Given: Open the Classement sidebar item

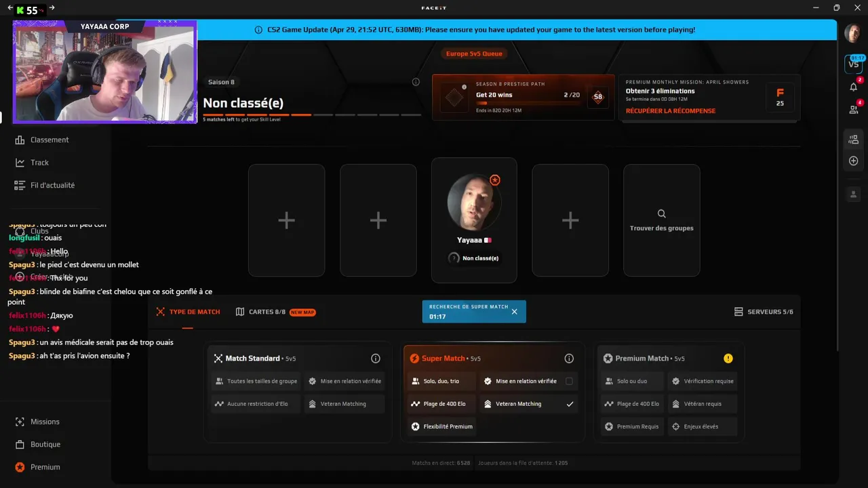Looking at the screenshot, I should [x=42, y=140].
